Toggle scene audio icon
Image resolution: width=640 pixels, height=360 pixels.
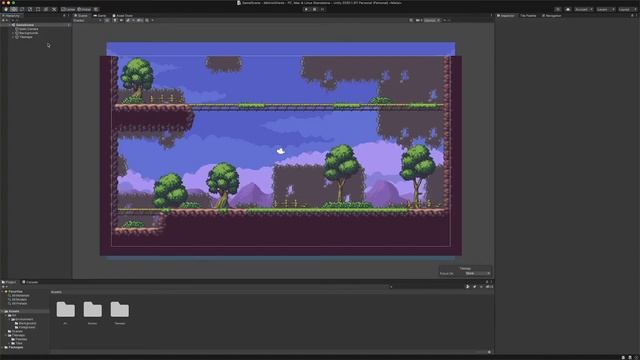[121, 20]
